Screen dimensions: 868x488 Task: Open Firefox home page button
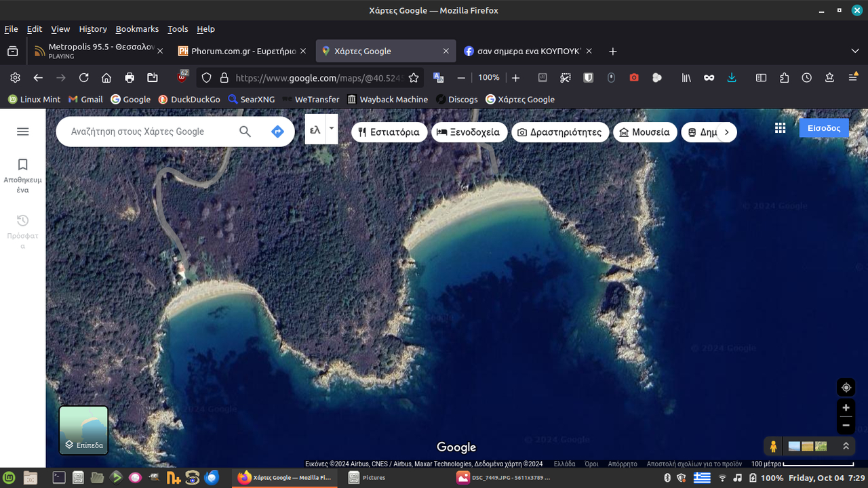tap(106, 78)
